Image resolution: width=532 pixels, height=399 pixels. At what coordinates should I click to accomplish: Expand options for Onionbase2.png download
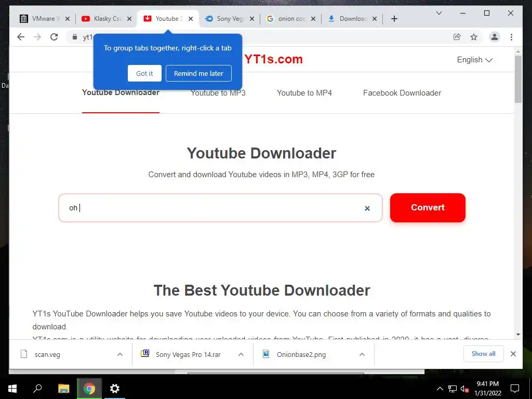[x=362, y=354]
